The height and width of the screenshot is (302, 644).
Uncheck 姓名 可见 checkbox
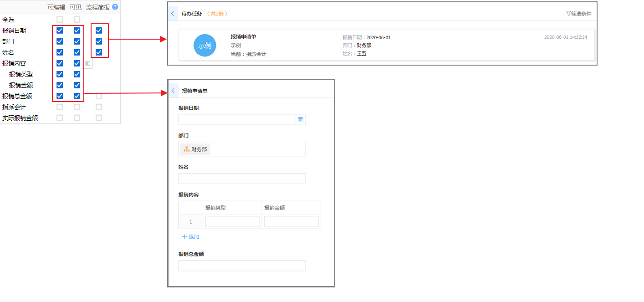coord(77,52)
